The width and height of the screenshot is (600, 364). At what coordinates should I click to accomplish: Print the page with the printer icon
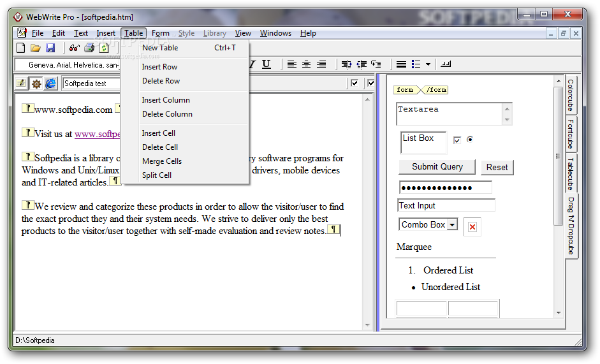[89, 48]
